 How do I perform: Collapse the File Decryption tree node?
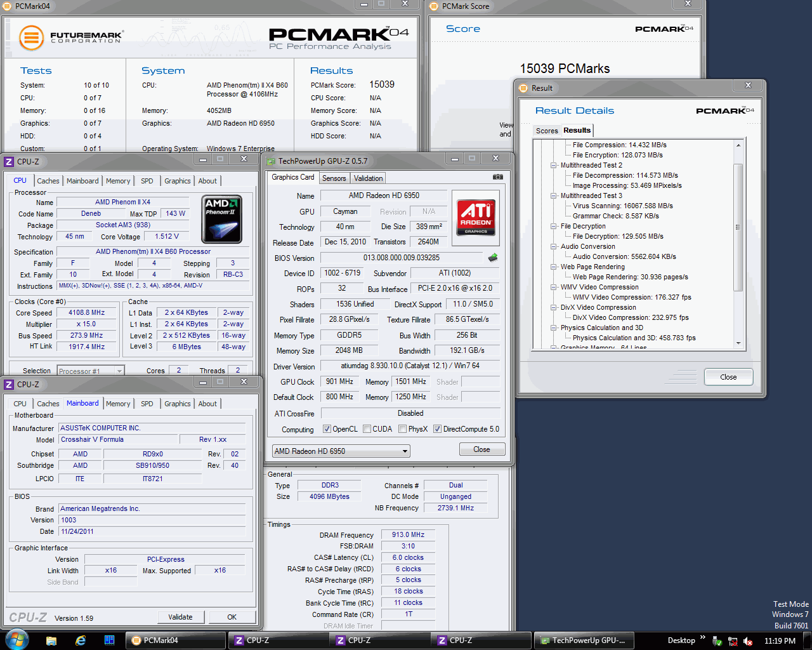(554, 226)
